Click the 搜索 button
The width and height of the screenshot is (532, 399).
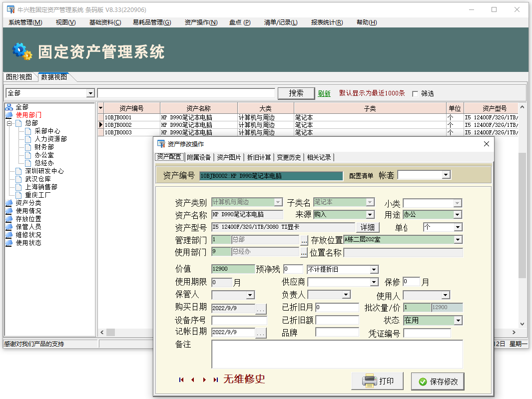coord(296,93)
